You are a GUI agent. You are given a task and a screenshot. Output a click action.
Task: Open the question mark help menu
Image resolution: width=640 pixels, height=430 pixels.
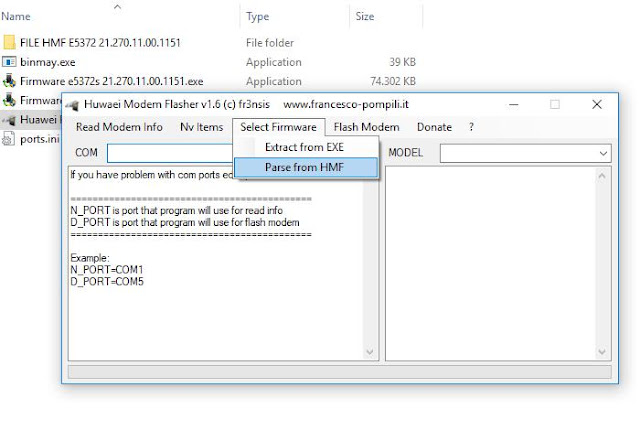[471, 127]
